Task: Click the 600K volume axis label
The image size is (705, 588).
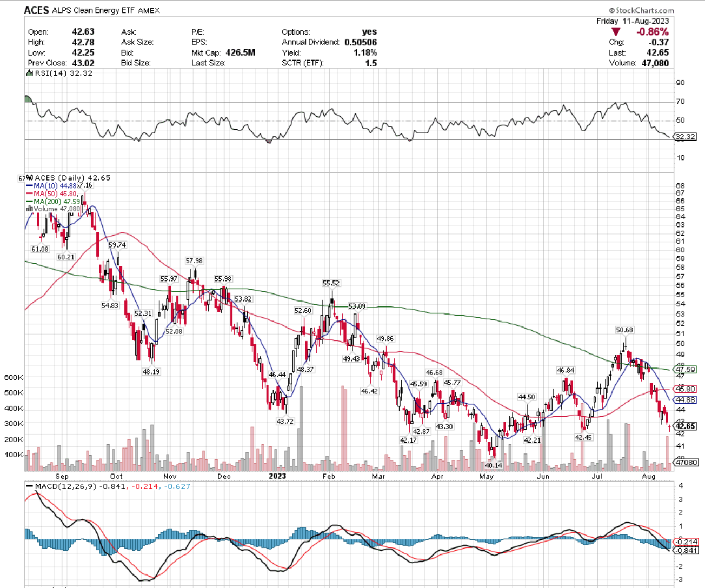Action: pyautogui.click(x=14, y=377)
